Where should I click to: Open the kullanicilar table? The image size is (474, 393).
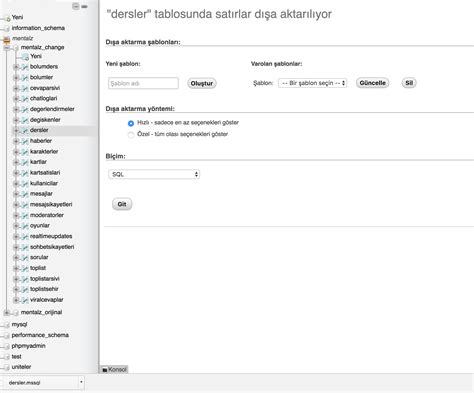pyautogui.click(x=44, y=183)
